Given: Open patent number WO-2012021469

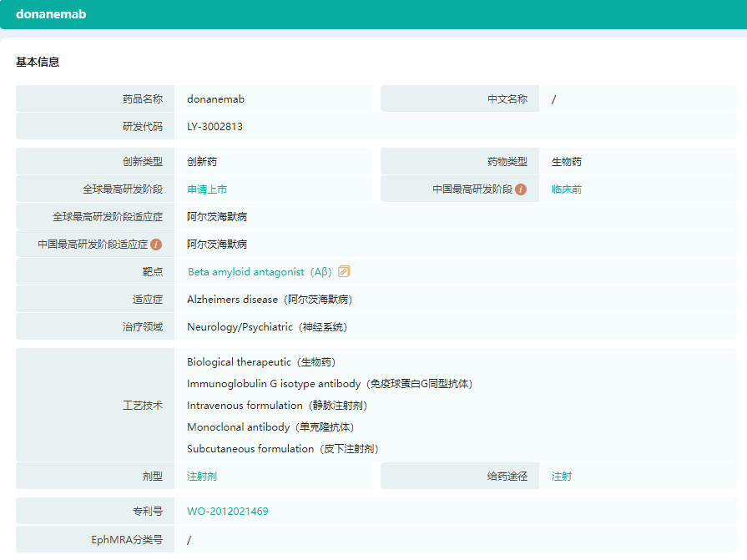Looking at the screenshot, I should [228, 512].
